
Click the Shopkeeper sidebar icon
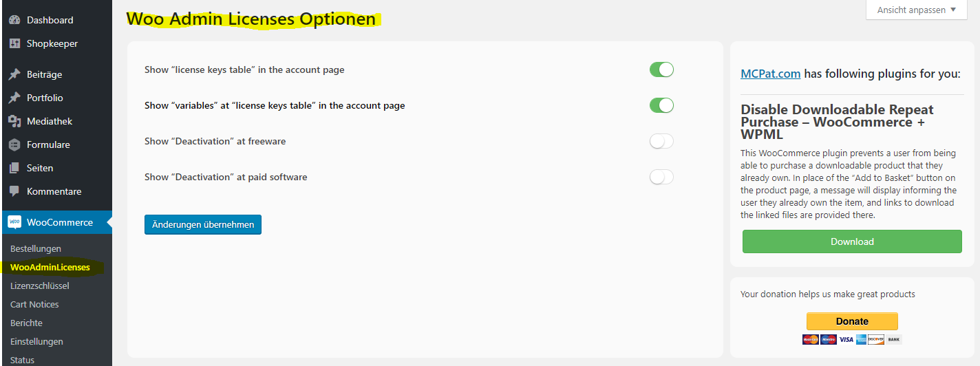tap(14, 43)
